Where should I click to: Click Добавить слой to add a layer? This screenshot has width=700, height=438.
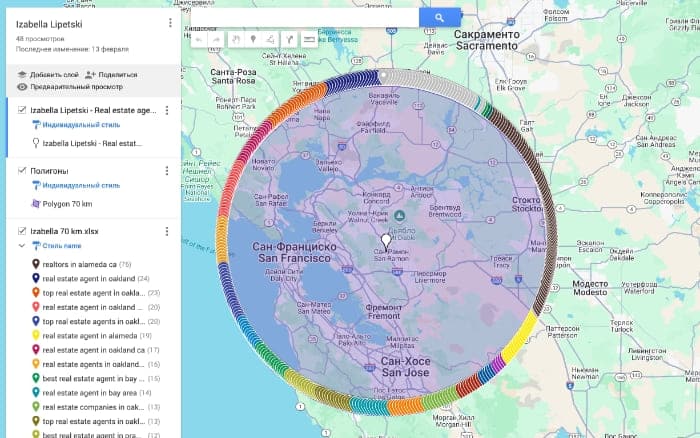click(48, 75)
